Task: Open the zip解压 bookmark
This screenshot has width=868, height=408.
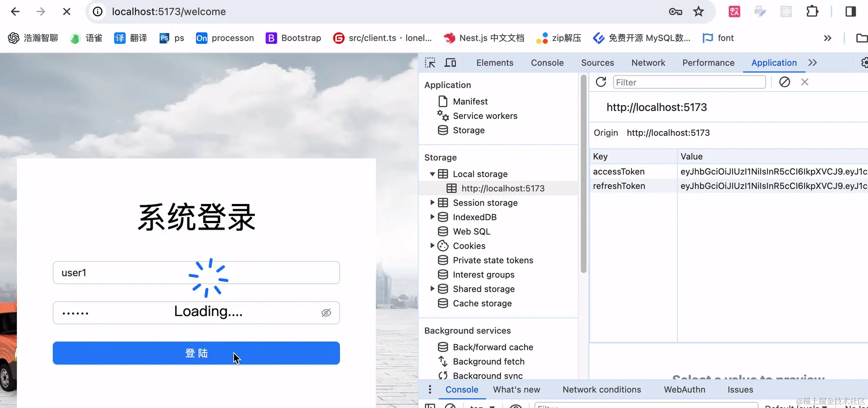Action: tap(559, 38)
